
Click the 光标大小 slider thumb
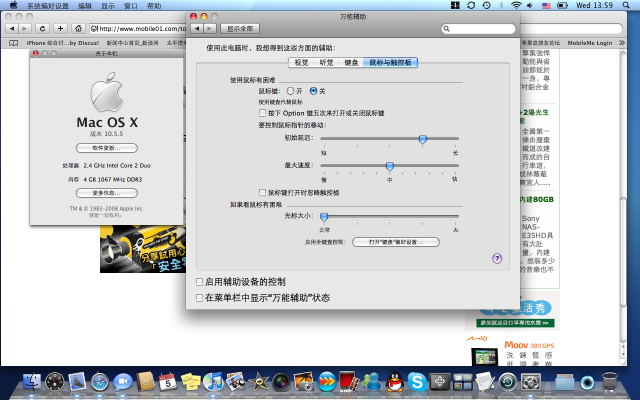324,217
